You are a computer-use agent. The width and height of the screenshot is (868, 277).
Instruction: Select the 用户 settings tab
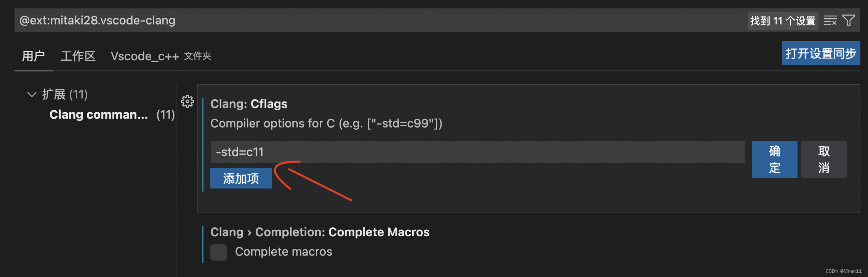34,56
